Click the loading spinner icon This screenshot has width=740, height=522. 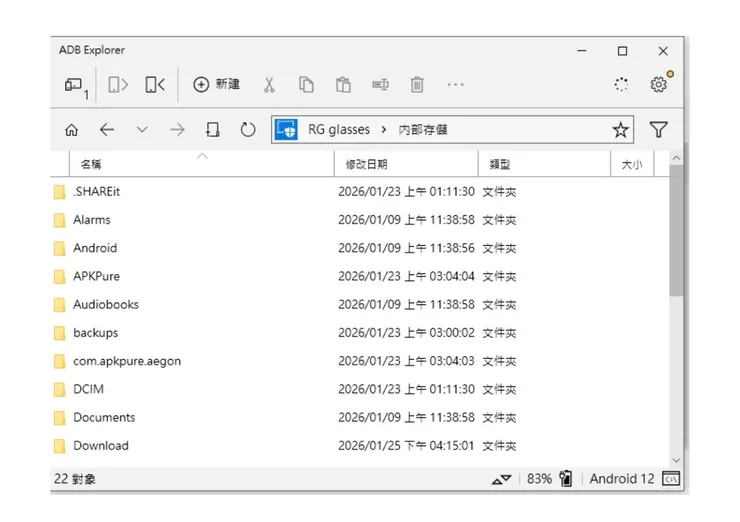coord(621,85)
